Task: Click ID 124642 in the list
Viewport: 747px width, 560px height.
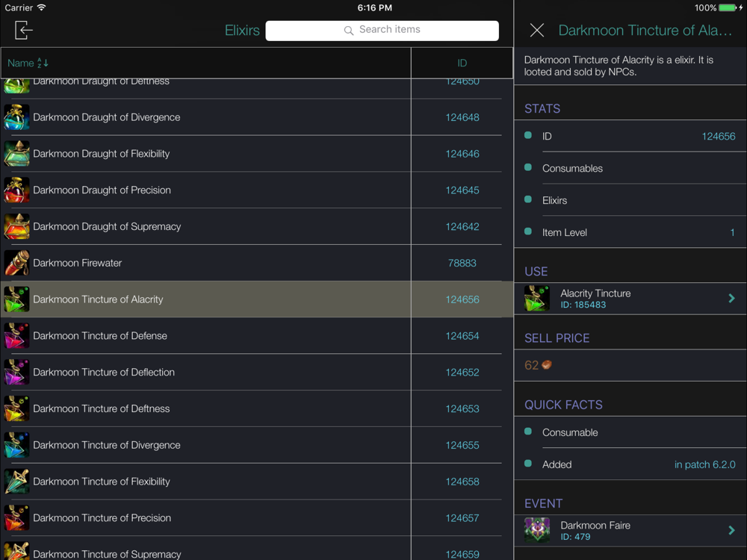Action: coord(462,226)
